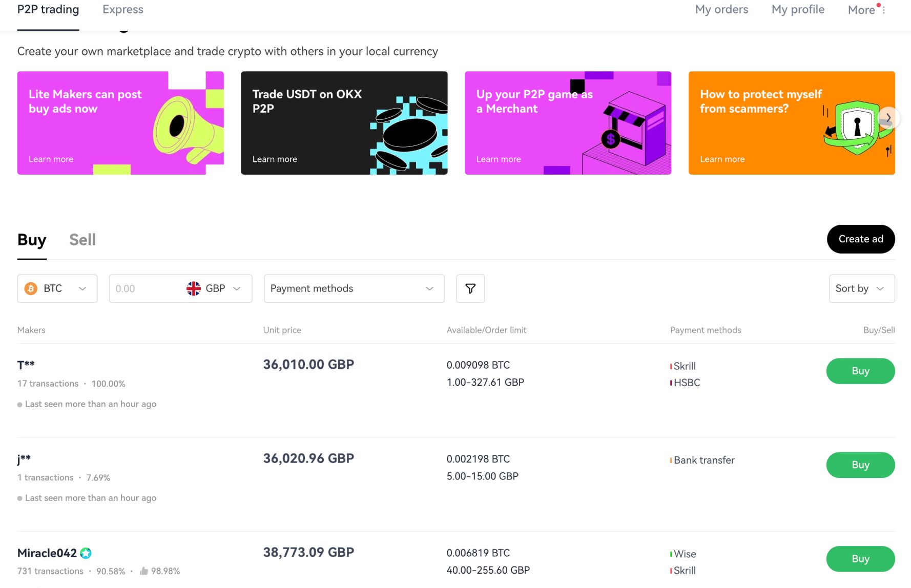Click Learn more on the scammer protection banner
911x588 pixels.
(x=722, y=159)
